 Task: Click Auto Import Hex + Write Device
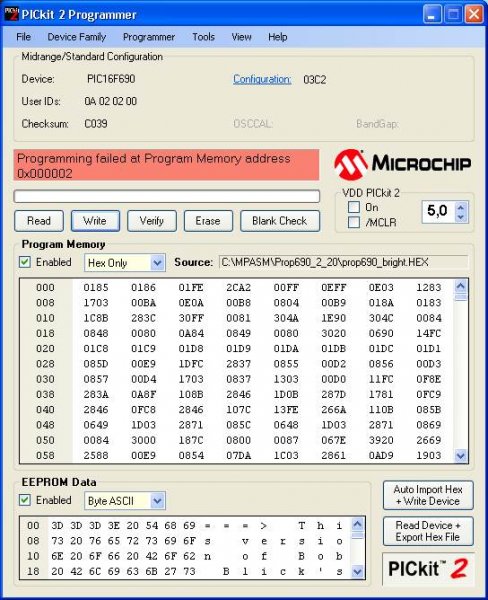tap(428, 495)
